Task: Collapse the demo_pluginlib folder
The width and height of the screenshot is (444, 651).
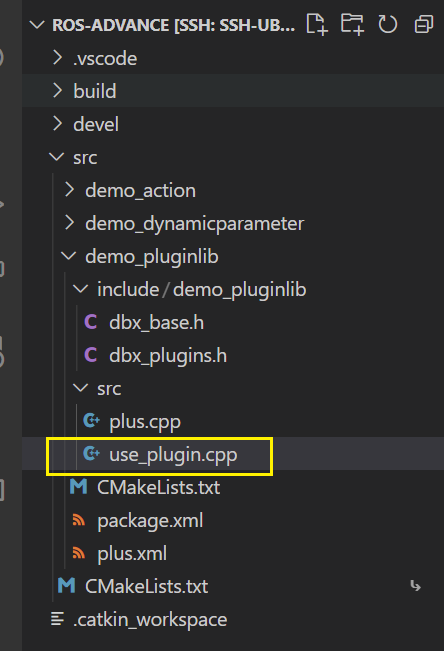Action: pos(69,256)
